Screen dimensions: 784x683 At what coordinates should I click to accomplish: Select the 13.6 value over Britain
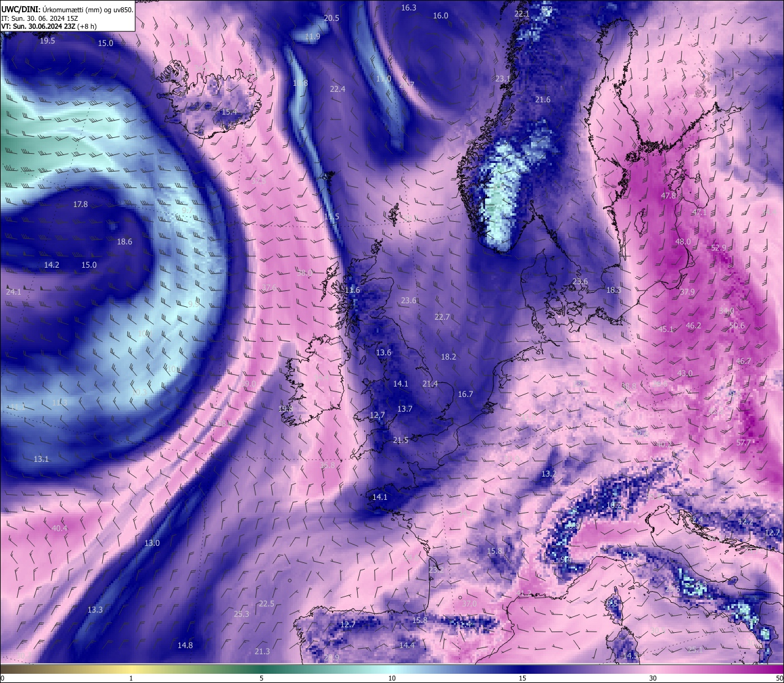click(x=383, y=352)
